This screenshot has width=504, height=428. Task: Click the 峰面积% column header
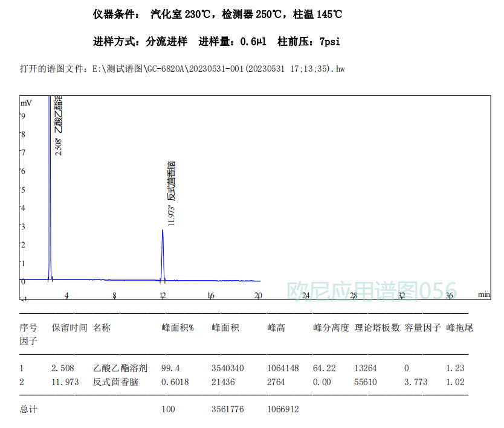point(177,328)
